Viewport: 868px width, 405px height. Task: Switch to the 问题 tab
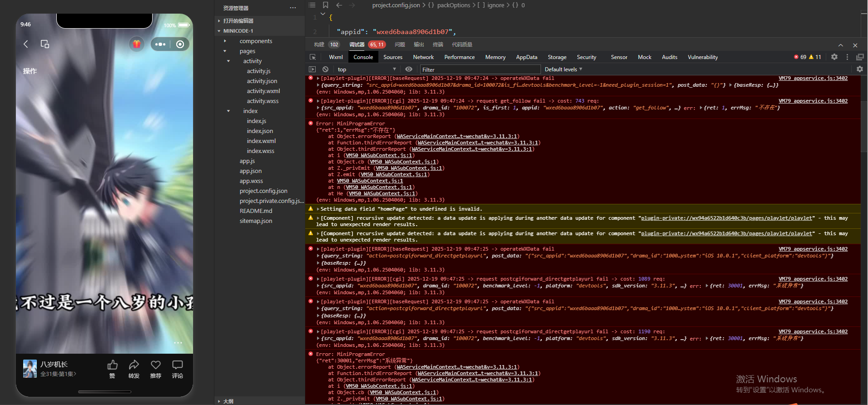400,44
